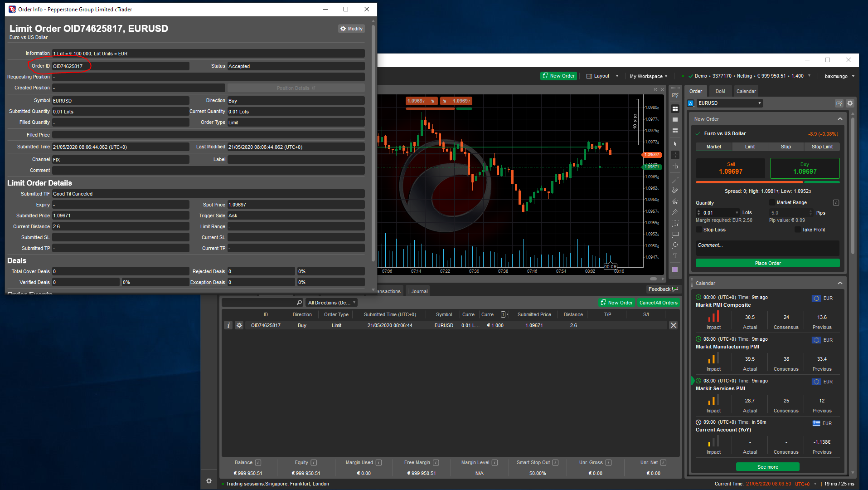Viewport: 868px width, 490px height.
Task: Click New Order button in top toolbar
Action: click(558, 76)
